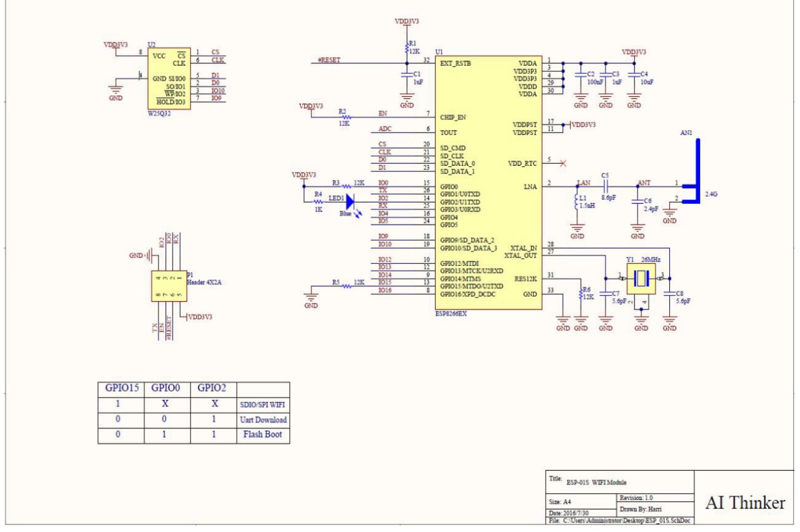Click the 'Drawn By: Harri' field
Viewport: 800px width, 532px height.
click(x=640, y=509)
